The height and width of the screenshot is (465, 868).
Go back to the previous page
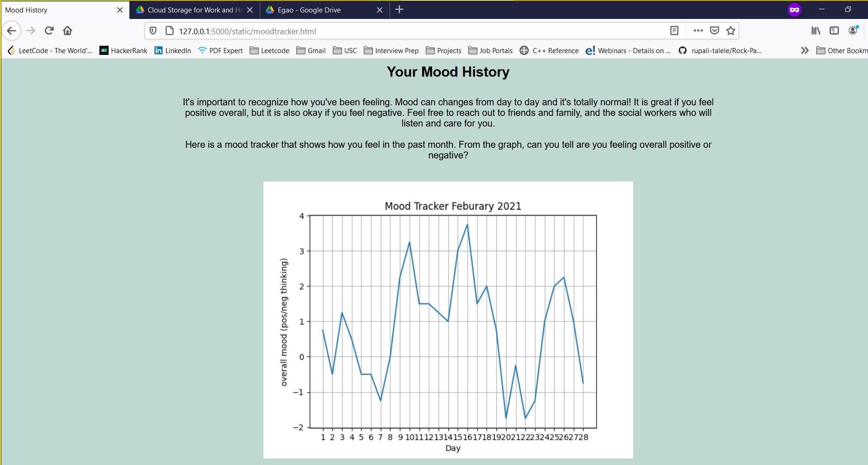coord(12,31)
